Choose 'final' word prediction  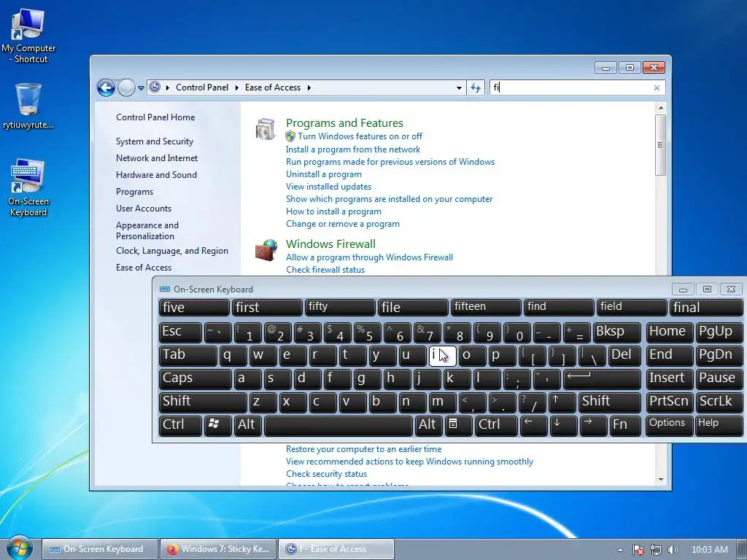pyautogui.click(x=705, y=307)
